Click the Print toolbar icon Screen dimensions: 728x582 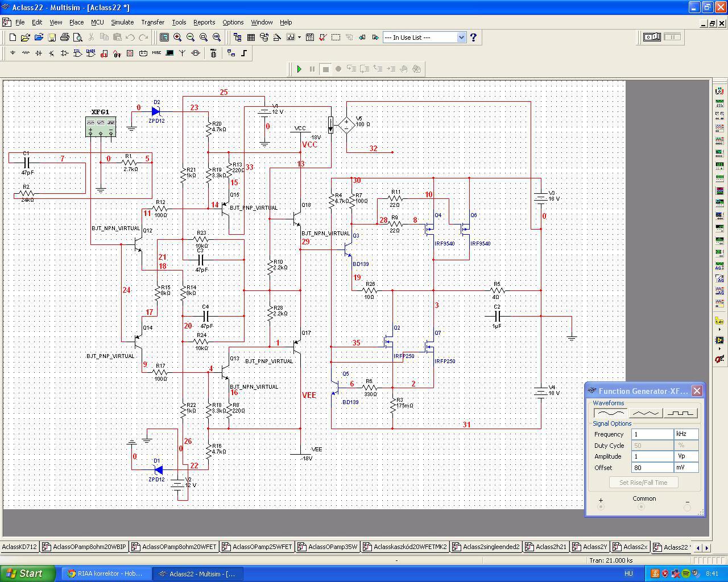[64, 38]
